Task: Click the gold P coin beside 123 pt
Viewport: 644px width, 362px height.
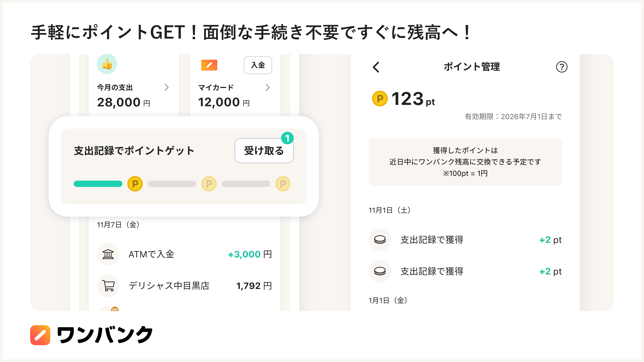Action: coord(380,99)
